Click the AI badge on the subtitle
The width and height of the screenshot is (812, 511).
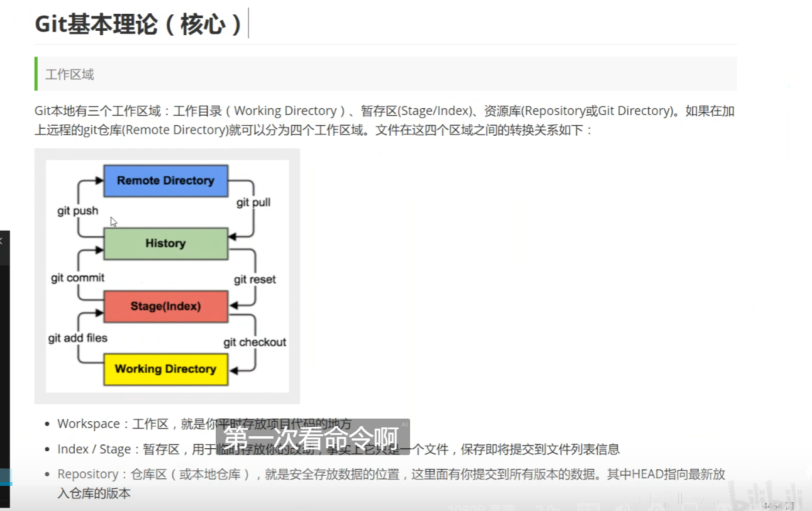pyautogui.click(x=404, y=425)
